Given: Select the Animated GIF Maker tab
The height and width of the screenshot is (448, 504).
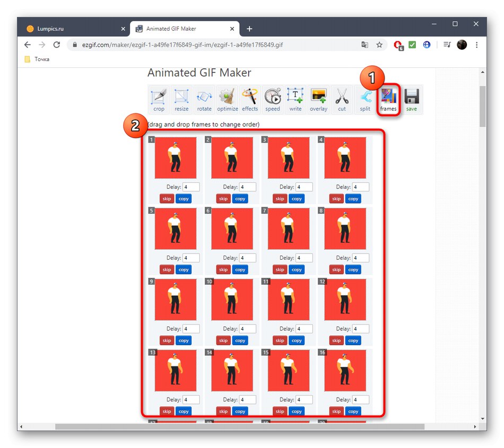Looking at the screenshot, I should tap(185, 29).
